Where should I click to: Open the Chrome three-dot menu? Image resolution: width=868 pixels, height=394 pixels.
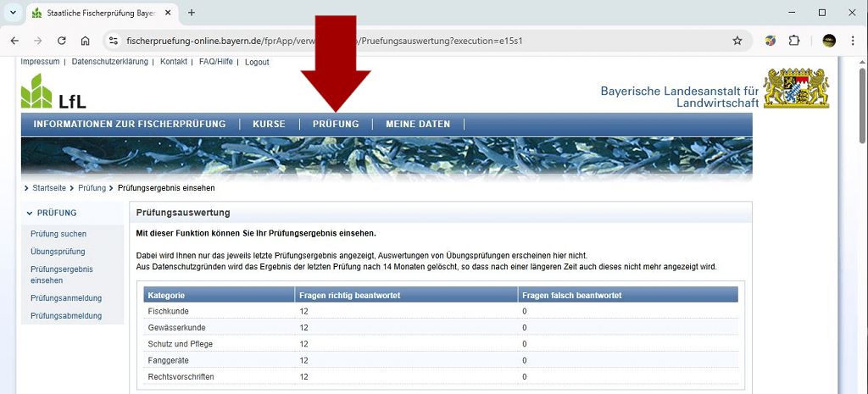coord(853,41)
